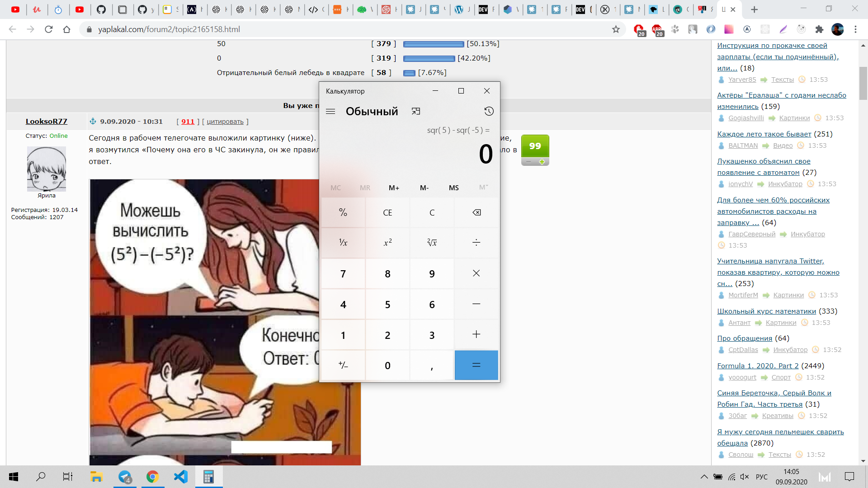This screenshot has height=488, width=868.
Task: Click LooksoR77 avatar image
Action: (46, 169)
